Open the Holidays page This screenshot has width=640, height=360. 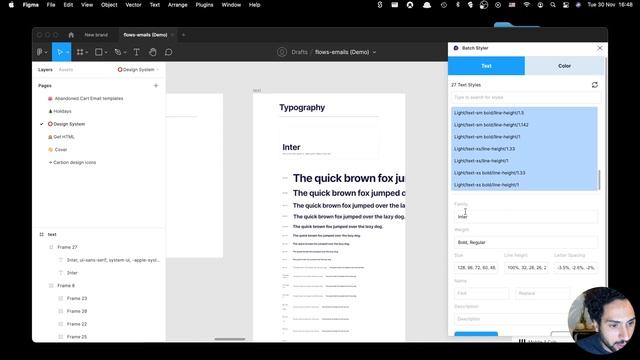point(62,111)
